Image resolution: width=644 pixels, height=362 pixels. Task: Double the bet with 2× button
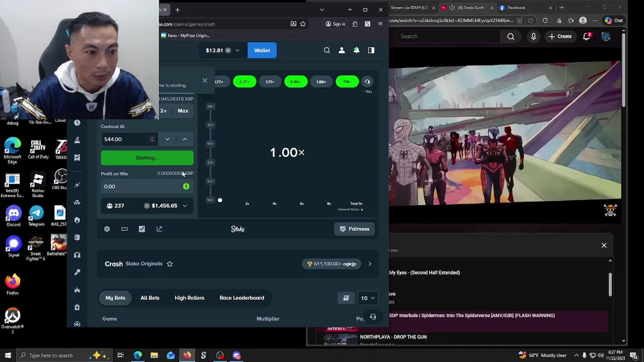click(164, 111)
